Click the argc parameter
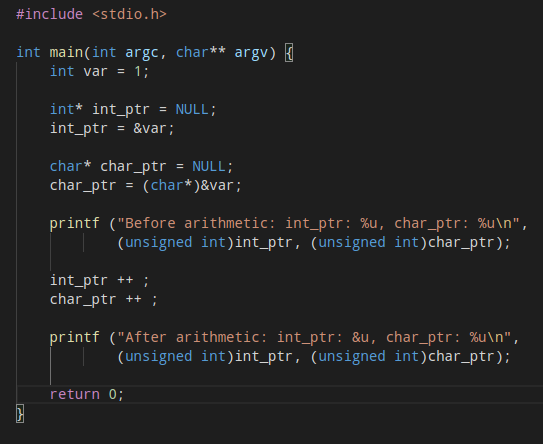This screenshot has height=444, width=543. (x=142, y=53)
